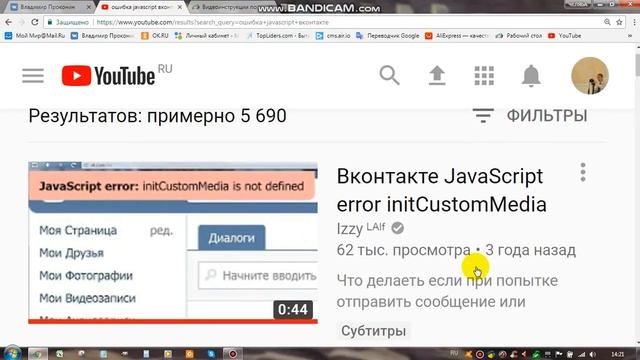Open the Рабочий стол bookmark
The image size is (640, 360).
tap(519, 36)
